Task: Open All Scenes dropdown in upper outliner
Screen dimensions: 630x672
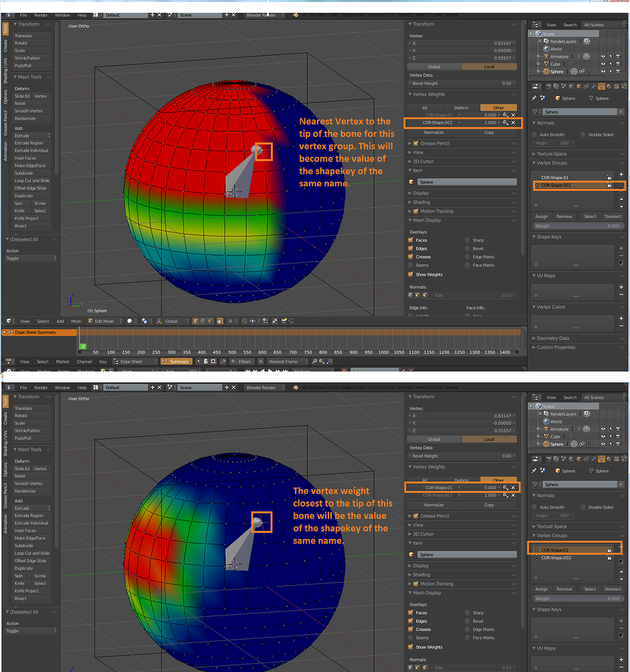Action: 603,25
